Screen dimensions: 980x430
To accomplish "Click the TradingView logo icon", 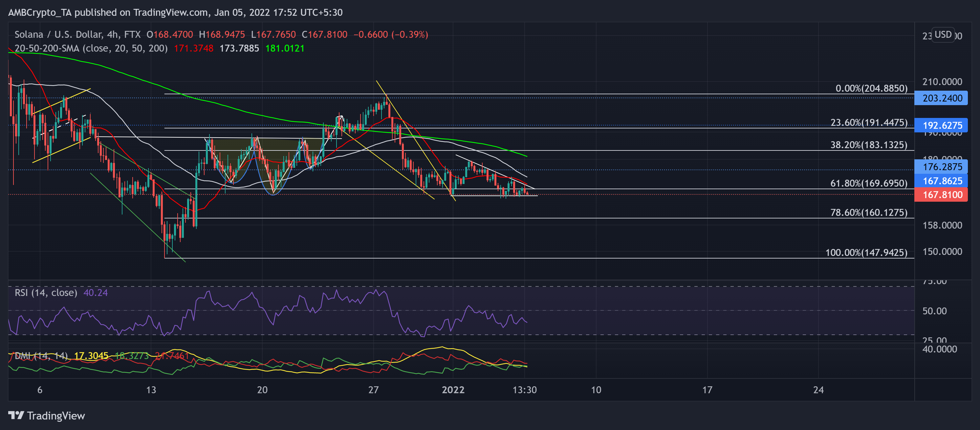I will click(x=16, y=415).
